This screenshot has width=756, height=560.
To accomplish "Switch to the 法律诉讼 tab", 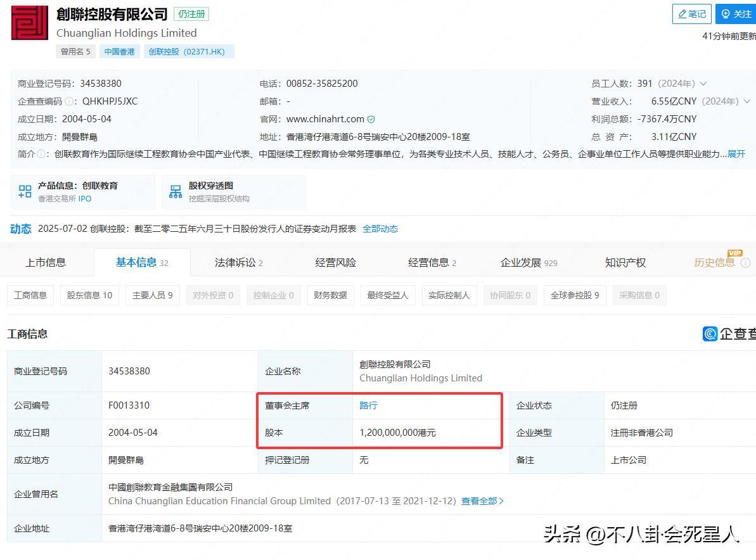I will click(x=238, y=262).
